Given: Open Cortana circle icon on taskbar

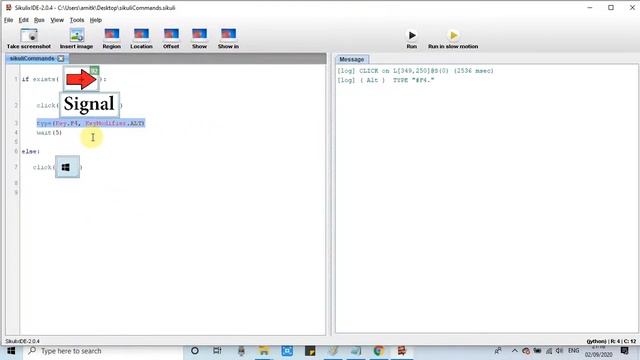Looking at the screenshot, I should 195,351.
